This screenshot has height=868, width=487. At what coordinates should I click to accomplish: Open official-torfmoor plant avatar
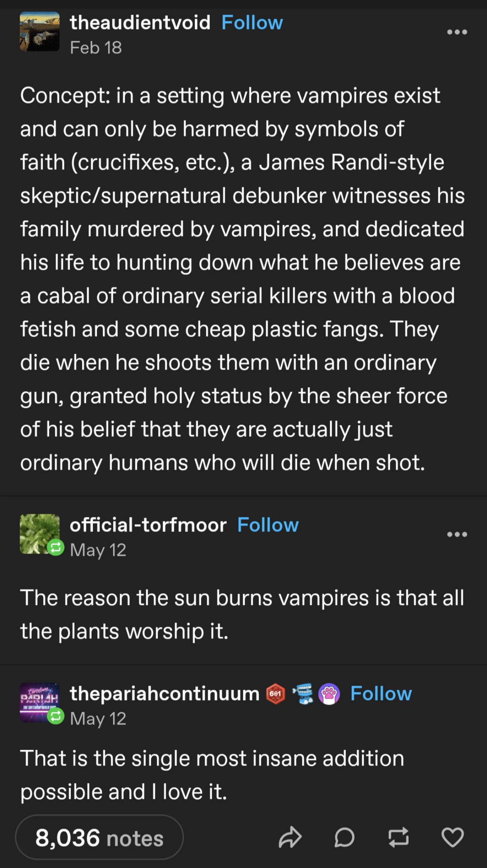pos(40,534)
